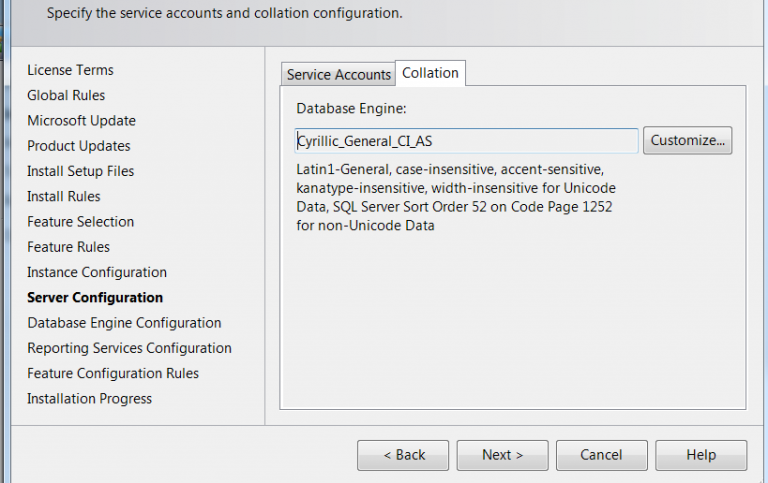Viewport: 768px width, 483px height.
Task: Go to Database Engine Configuration step
Action: point(124,323)
